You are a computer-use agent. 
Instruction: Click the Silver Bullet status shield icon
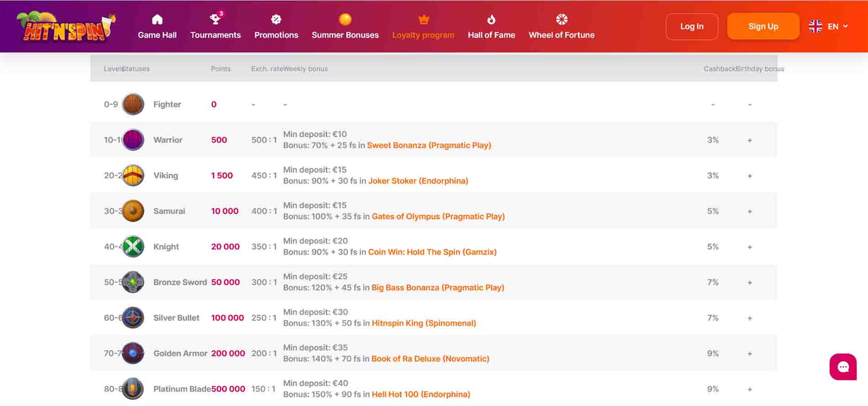pos(133,318)
